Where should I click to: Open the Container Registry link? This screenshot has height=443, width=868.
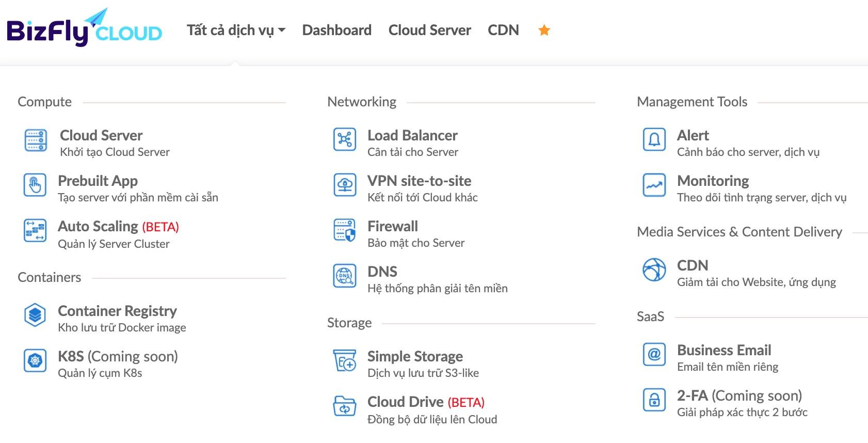(x=117, y=311)
